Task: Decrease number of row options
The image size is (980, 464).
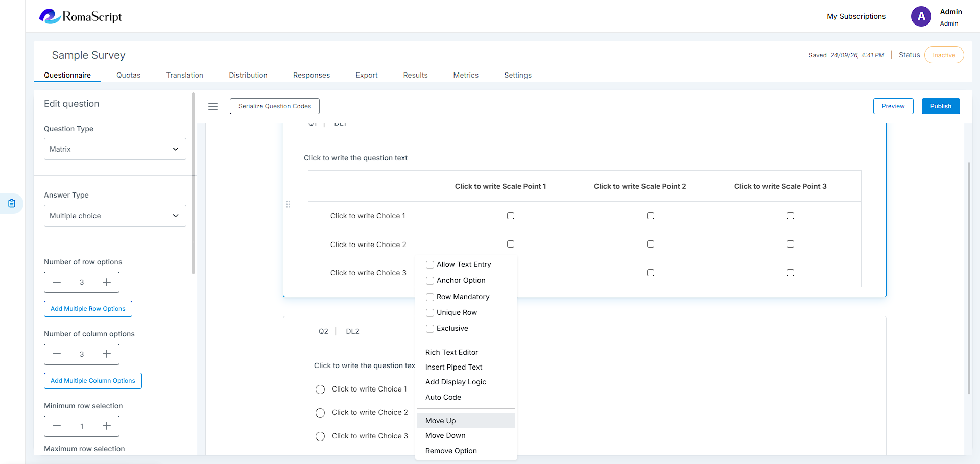Action: 57,282
